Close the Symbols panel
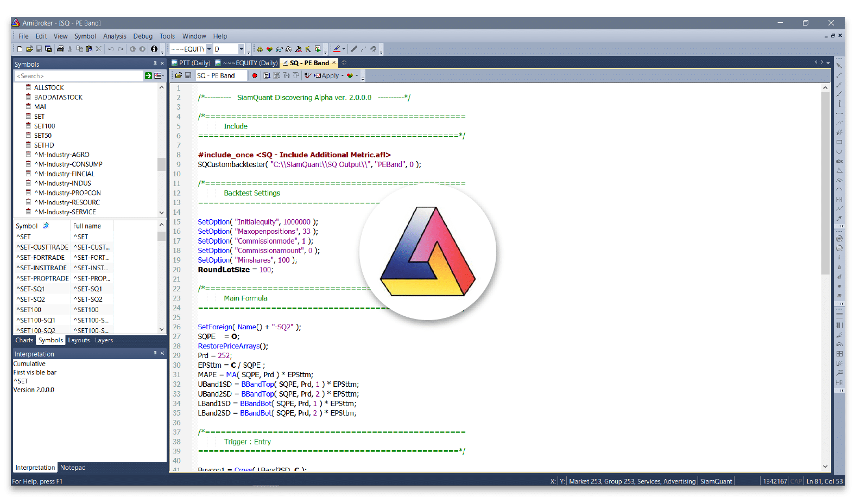Viewport: 854px width, 504px height. click(162, 63)
